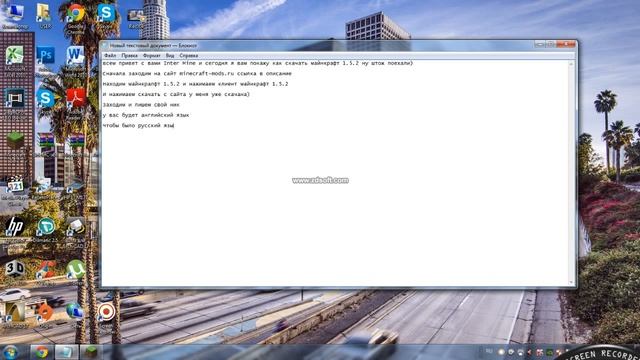
Task: Open video editor filmstrip desktop icon
Action: tap(15, 99)
